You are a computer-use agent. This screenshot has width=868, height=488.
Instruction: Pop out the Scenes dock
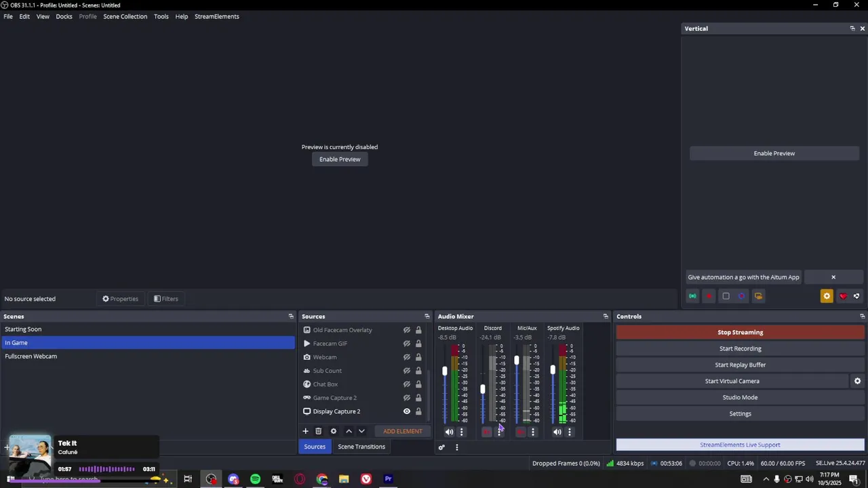click(x=291, y=317)
